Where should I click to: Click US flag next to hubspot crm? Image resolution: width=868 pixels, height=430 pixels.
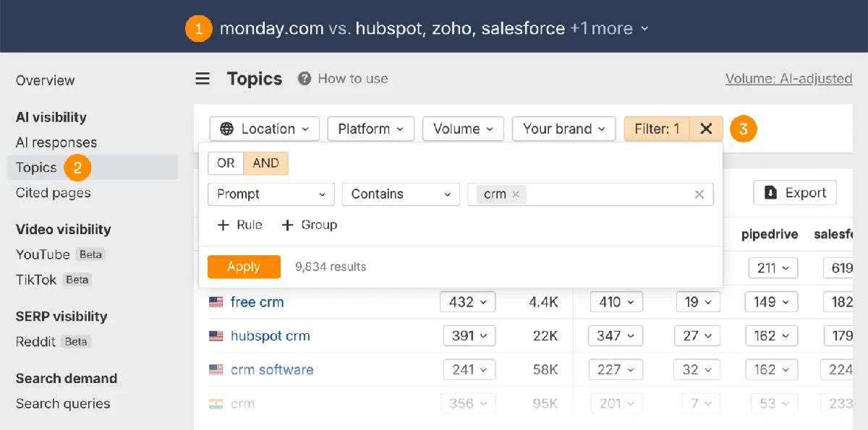216,336
